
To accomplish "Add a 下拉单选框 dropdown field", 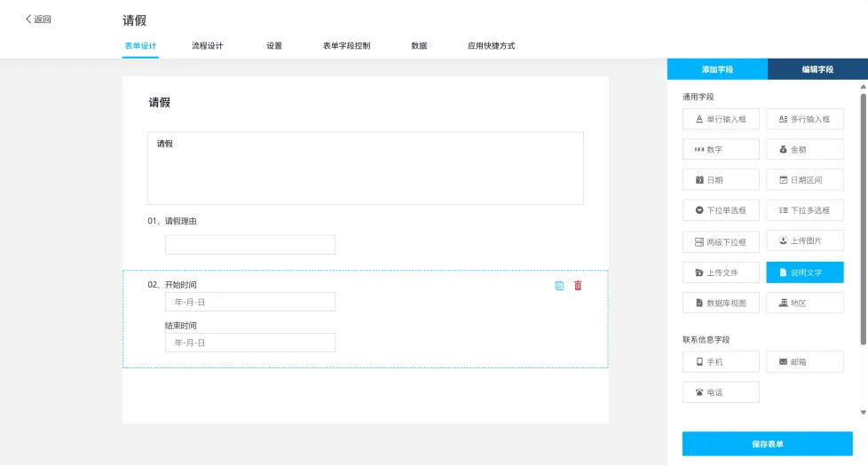I will click(x=721, y=210).
